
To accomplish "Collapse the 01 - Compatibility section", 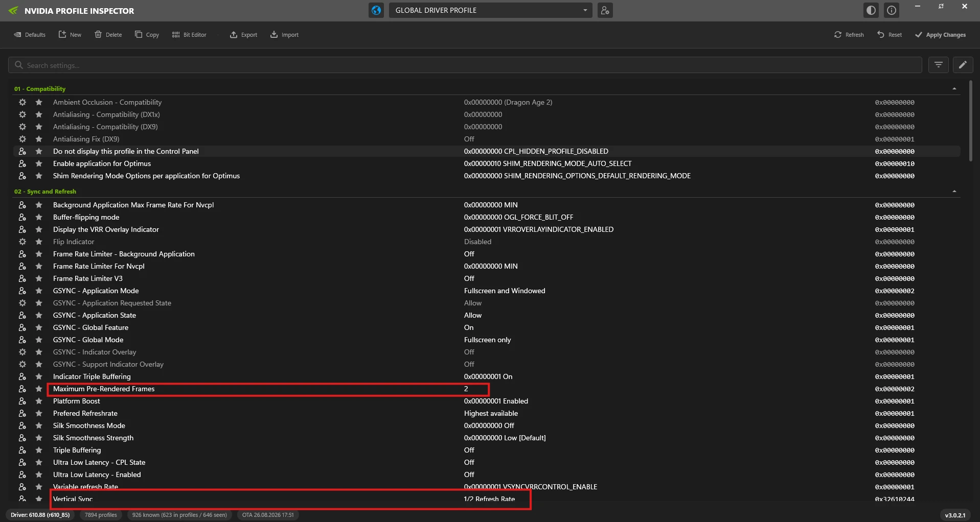I will (x=954, y=89).
